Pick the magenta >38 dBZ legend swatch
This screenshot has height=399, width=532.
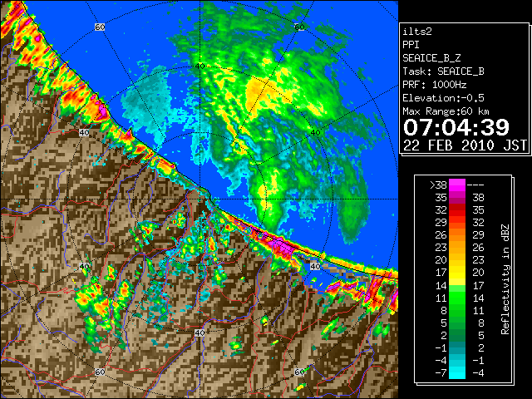(457, 185)
